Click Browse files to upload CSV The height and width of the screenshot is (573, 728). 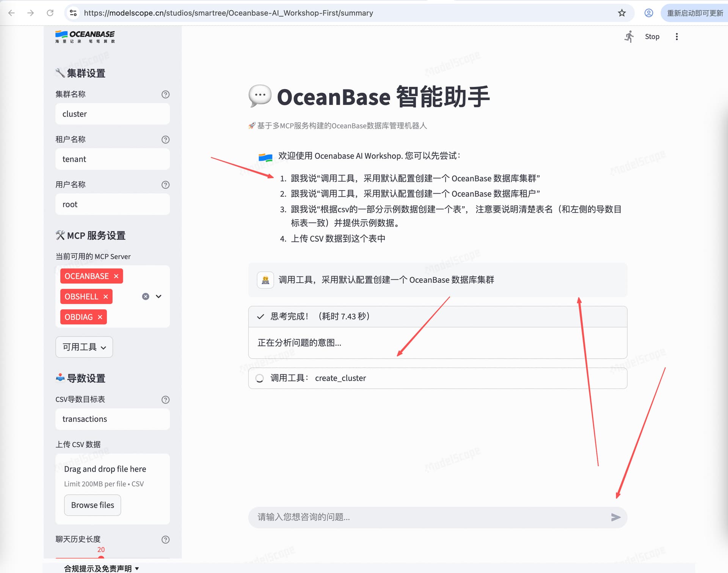[x=93, y=505]
